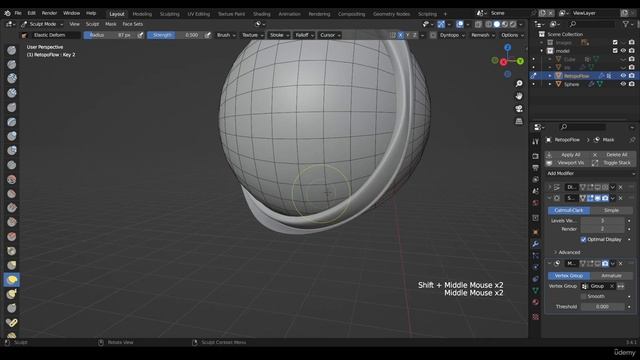This screenshot has height=360, width=640.
Task: Enable radius pressure sensitivity icon
Action: tap(140, 35)
